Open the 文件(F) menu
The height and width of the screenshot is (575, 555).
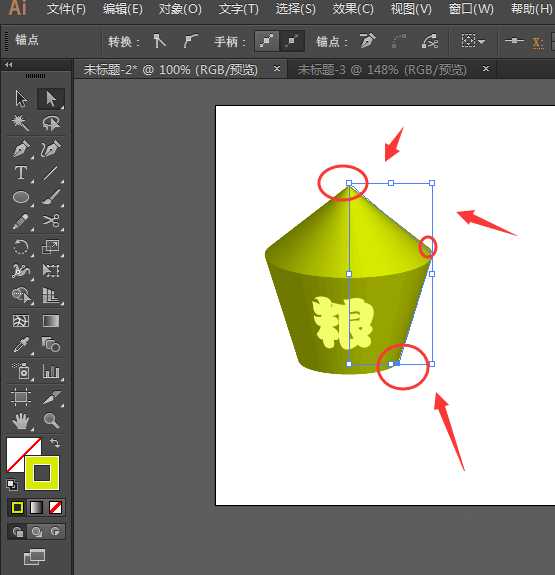tap(66, 9)
